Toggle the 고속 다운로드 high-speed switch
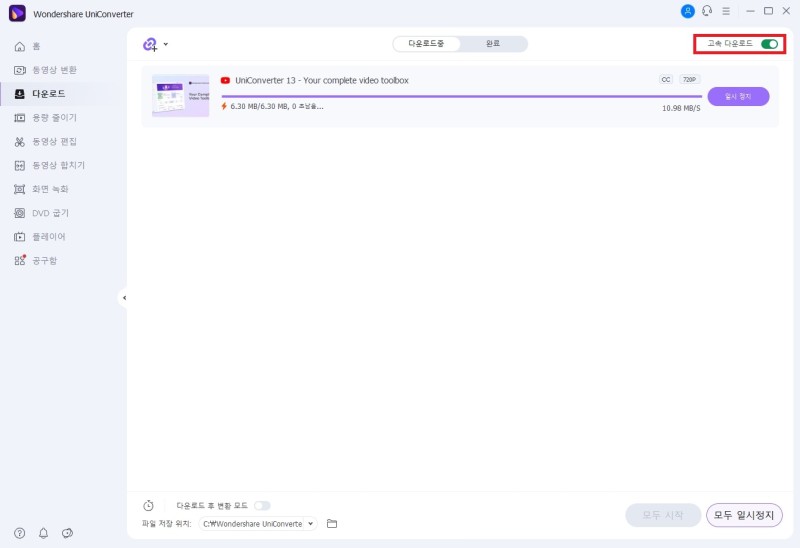Viewport: 800px width, 548px height. point(769,44)
